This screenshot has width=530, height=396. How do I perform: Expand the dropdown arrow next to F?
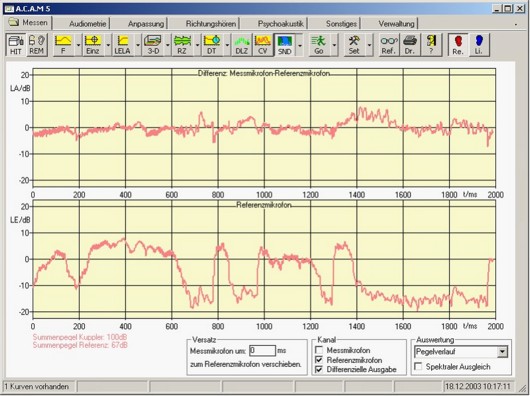[78, 45]
